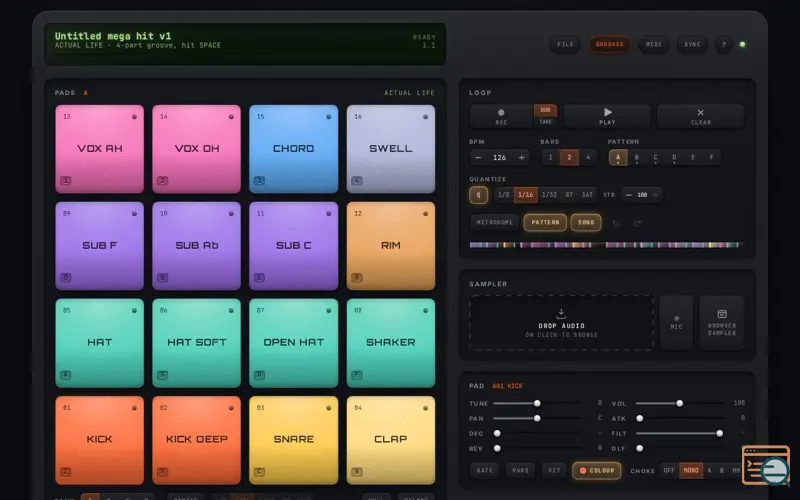Click the BPM value 126
This screenshot has width=800, height=500.
[x=499, y=158]
